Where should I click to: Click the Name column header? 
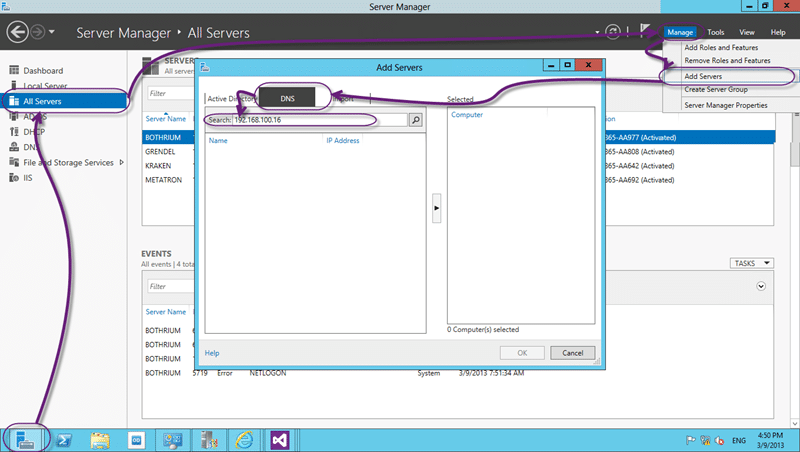(x=218, y=140)
